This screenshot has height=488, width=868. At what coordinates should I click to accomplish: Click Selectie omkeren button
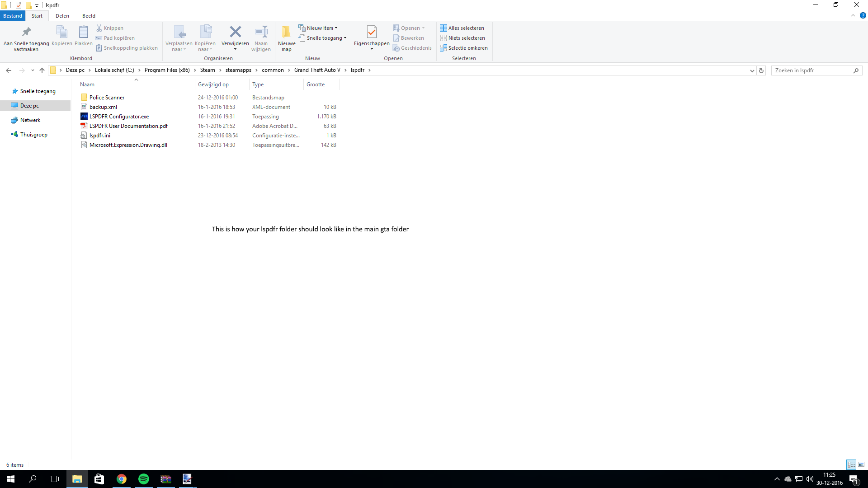tap(464, 48)
